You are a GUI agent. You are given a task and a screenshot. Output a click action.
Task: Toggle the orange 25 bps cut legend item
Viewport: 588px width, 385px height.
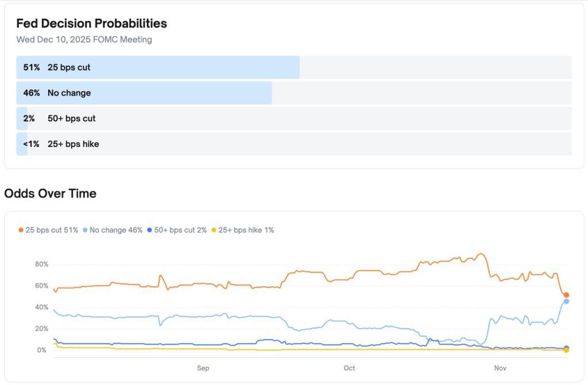click(x=52, y=230)
